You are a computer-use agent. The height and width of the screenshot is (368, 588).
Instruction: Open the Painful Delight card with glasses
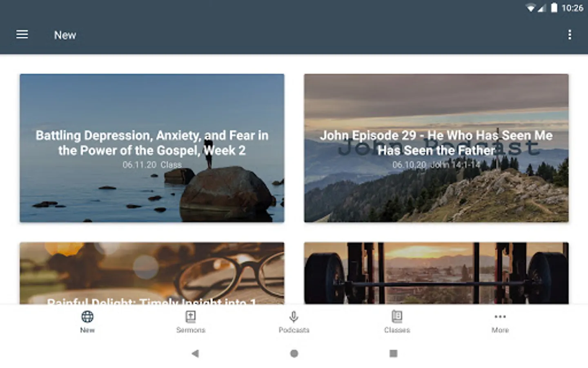152,273
